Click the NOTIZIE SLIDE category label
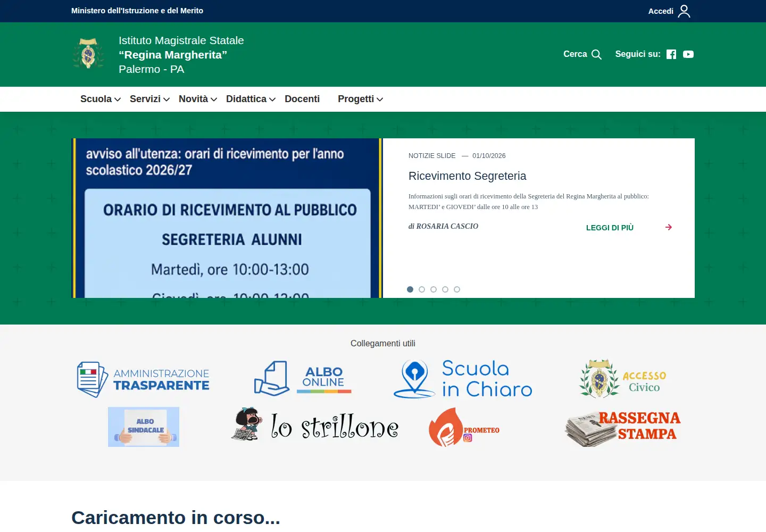 tap(432, 156)
